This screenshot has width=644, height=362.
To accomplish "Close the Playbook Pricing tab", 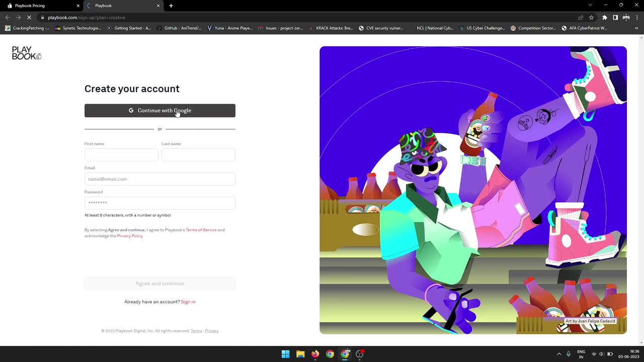I will click(78, 6).
